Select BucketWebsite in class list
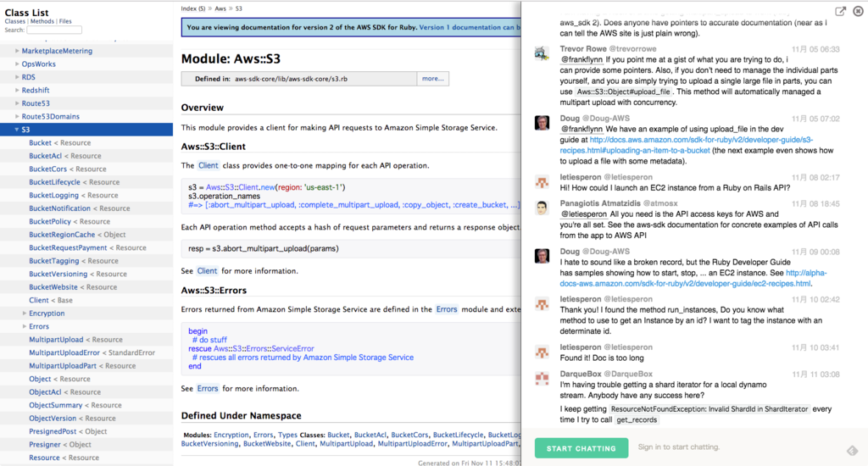Image resolution: width=868 pixels, height=466 pixels. [53, 287]
